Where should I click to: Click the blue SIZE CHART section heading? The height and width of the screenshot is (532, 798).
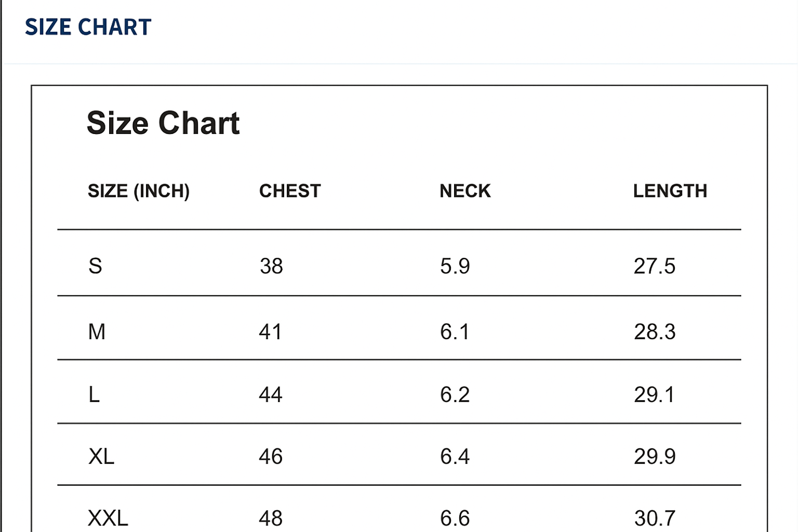88,27
